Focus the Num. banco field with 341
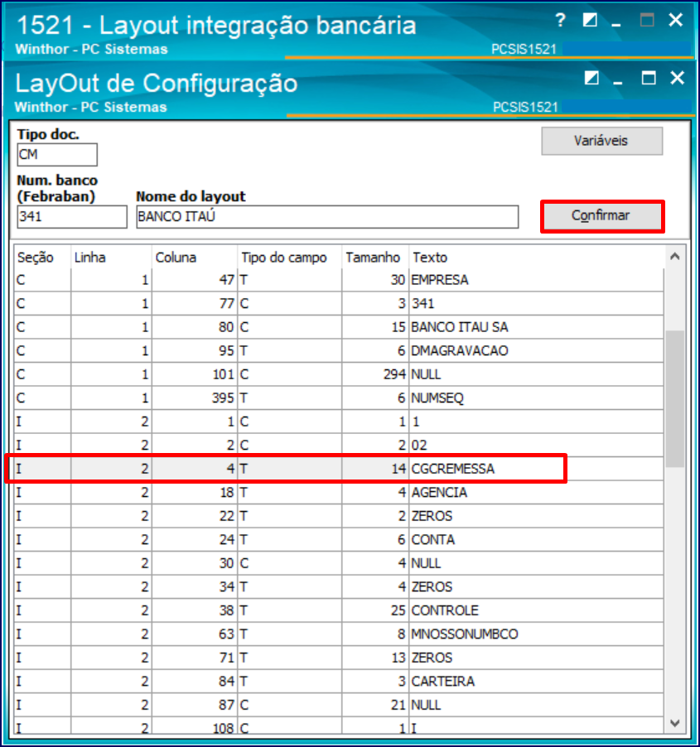 pyautogui.click(x=72, y=217)
